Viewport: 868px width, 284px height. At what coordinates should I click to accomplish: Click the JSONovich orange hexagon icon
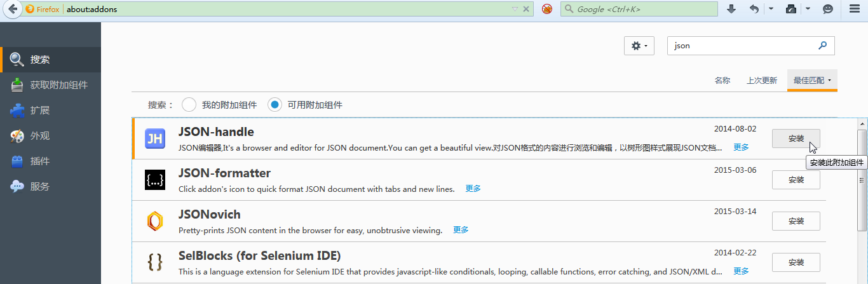tap(155, 221)
